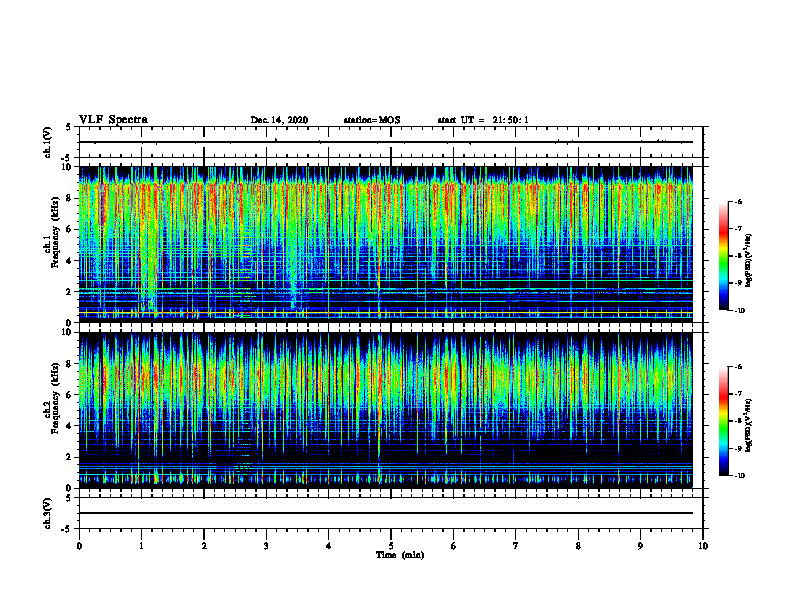Click time axis tick label "9"
Screen dimensions: 792x612
coord(640,546)
